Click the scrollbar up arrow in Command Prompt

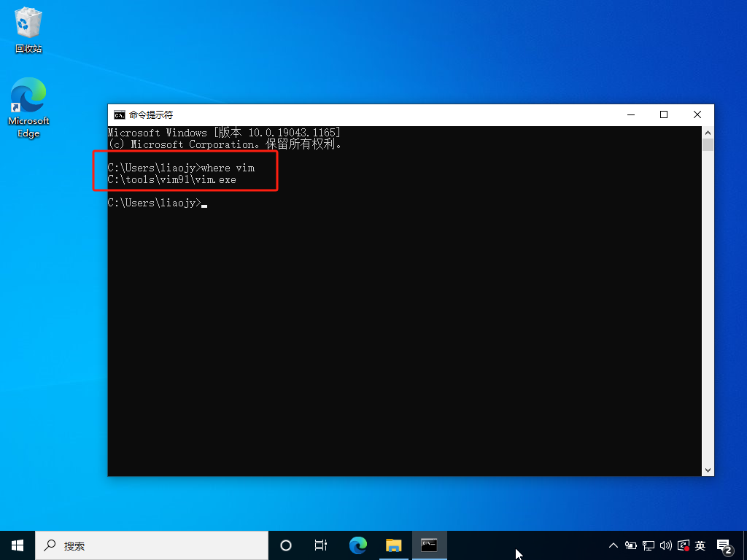[x=708, y=133]
